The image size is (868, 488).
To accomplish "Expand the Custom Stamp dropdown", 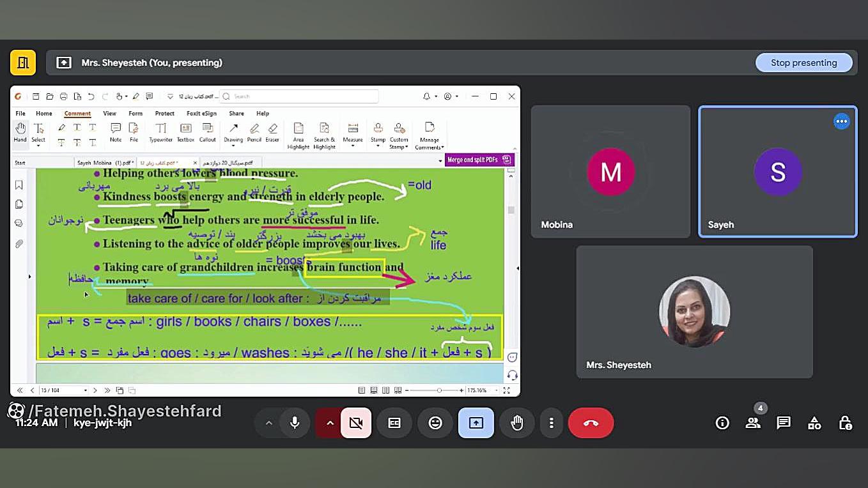I will (x=407, y=148).
